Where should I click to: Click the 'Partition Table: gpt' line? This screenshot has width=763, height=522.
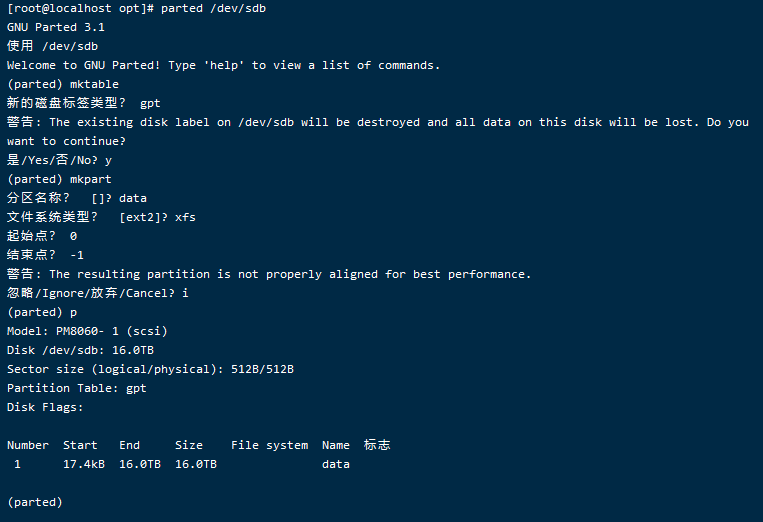(77, 388)
